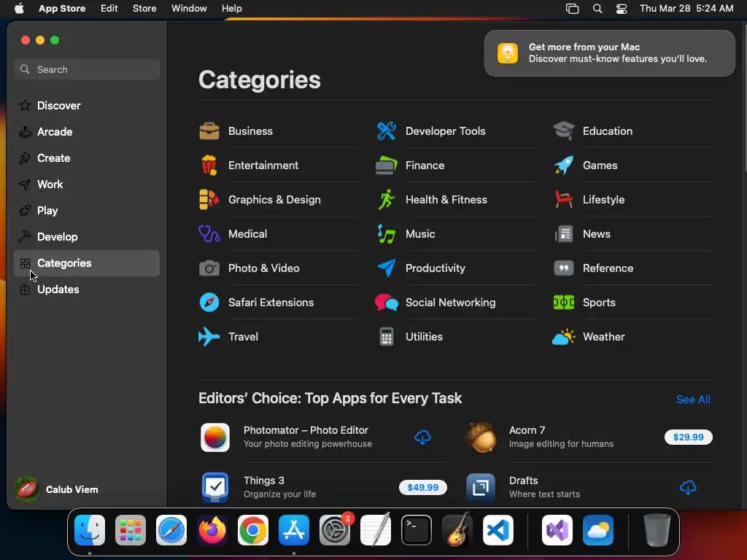Select the Education graduation cap icon
Image resolution: width=747 pixels, height=560 pixels.
[x=564, y=131]
